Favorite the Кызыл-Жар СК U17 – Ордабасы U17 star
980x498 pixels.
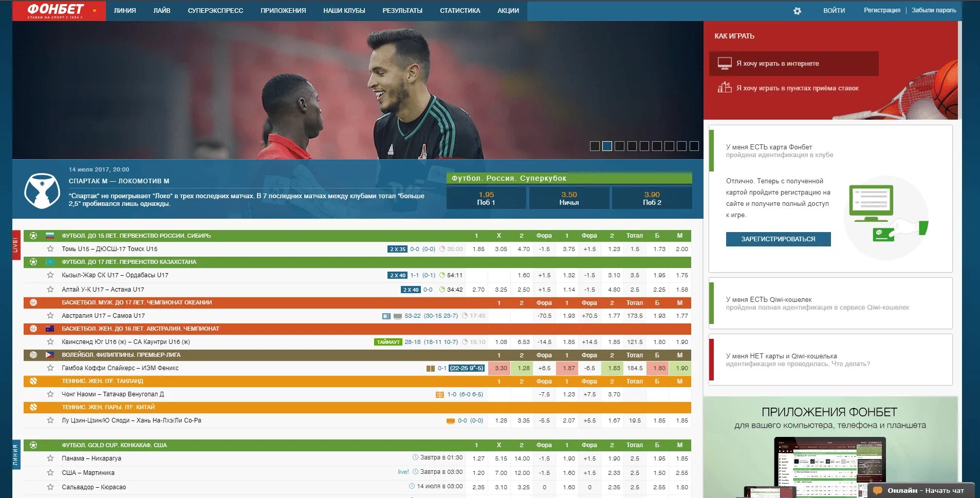click(x=50, y=275)
